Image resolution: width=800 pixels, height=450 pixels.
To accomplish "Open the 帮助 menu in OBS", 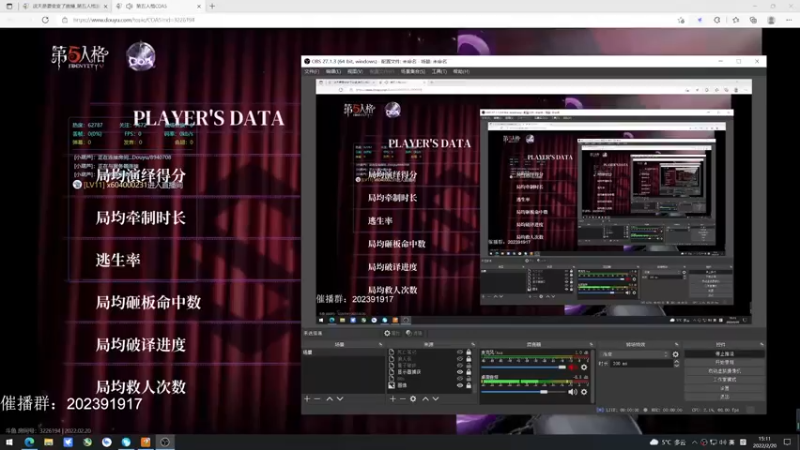I will [461, 71].
